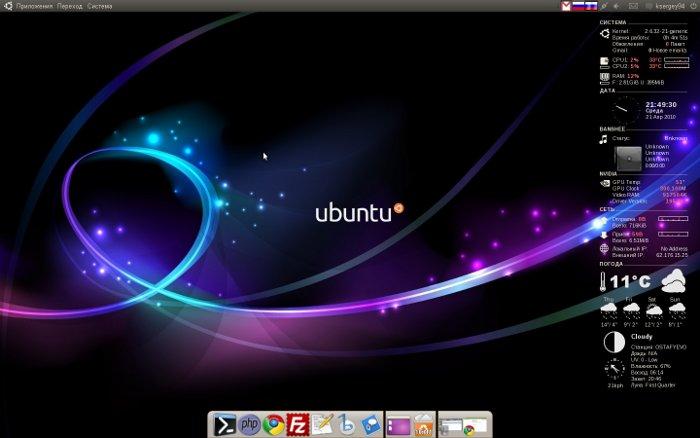
Task: Open the notepad-and-pencil text editor icon
Action: pos(322,424)
